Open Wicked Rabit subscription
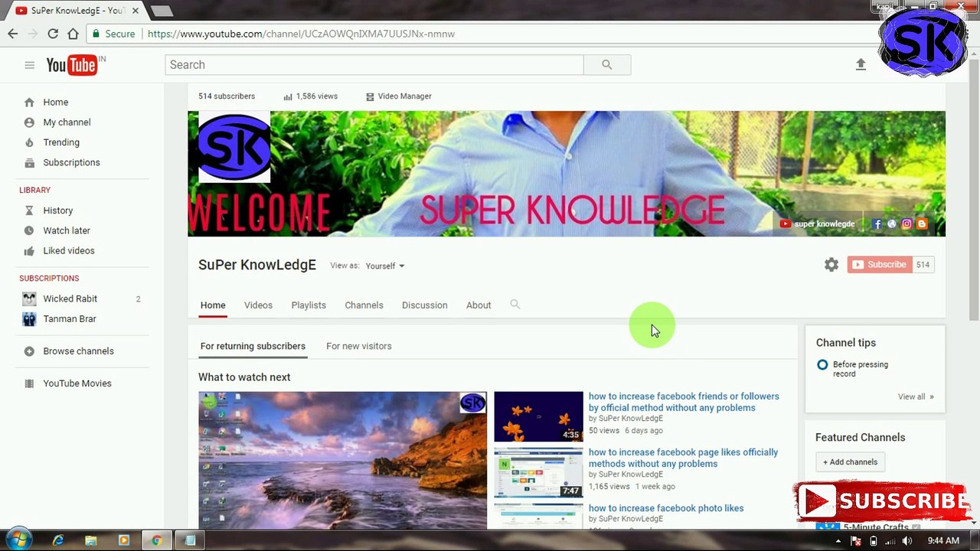This screenshot has width=980, height=551. coord(70,298)
